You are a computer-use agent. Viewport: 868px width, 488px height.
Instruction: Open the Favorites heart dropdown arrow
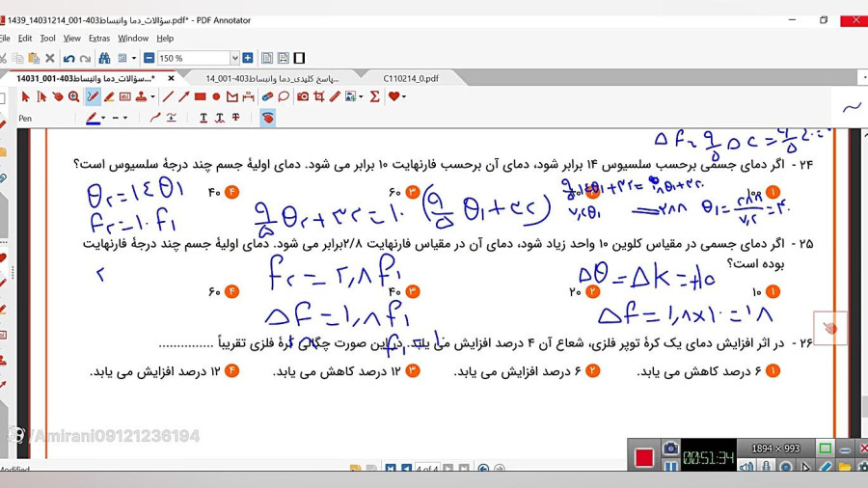pos(403,96)
